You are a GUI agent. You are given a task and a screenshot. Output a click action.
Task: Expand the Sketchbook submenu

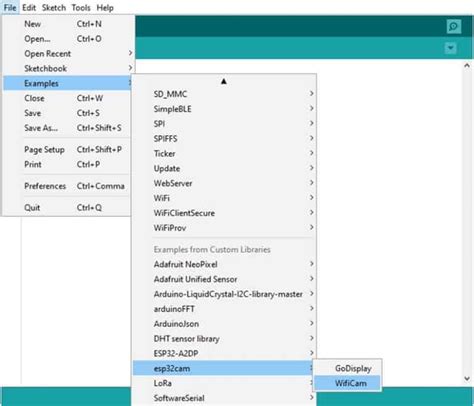point(67,68)
